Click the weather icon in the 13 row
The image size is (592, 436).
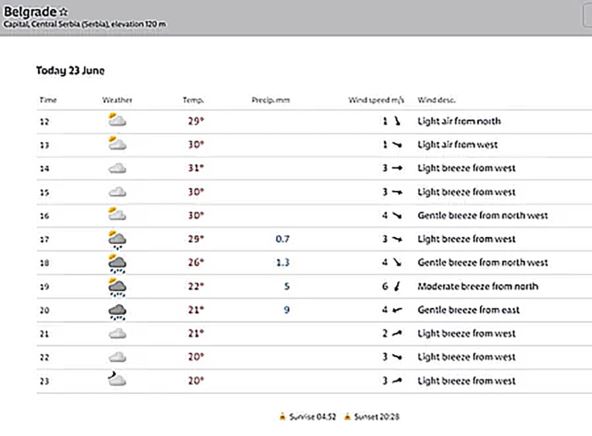pos(117,143)
